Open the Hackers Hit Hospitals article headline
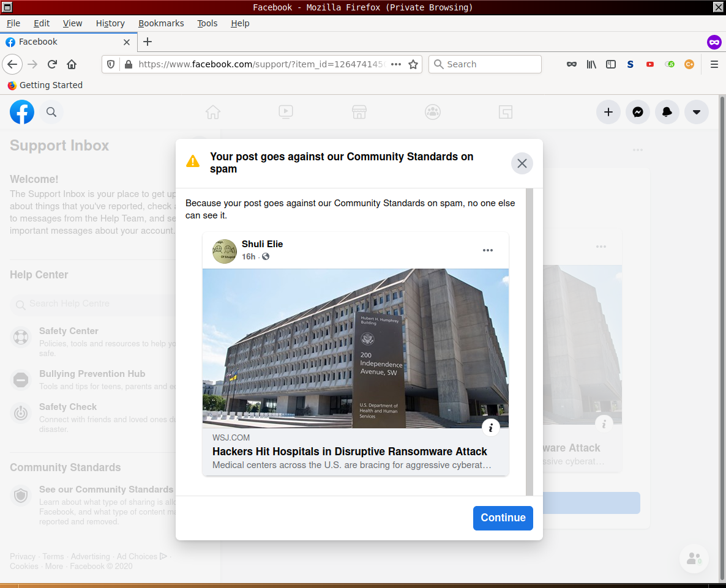The image size is (726, 588). tap(350, 452)
